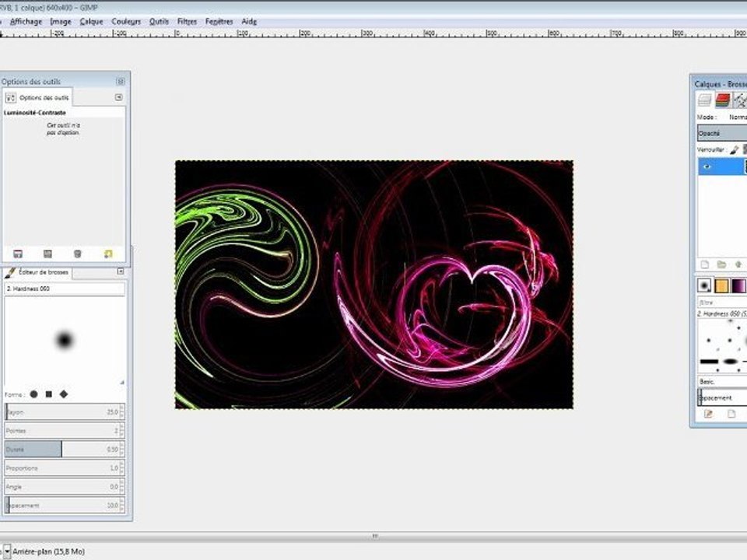The height and width of the screenshot is (560, 747).
Task: Choose the square brush shape
Action: coord(48,394)
